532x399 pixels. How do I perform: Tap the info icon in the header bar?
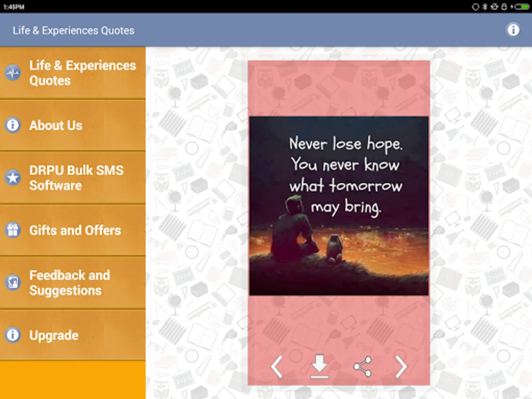(x=513, y=30)
